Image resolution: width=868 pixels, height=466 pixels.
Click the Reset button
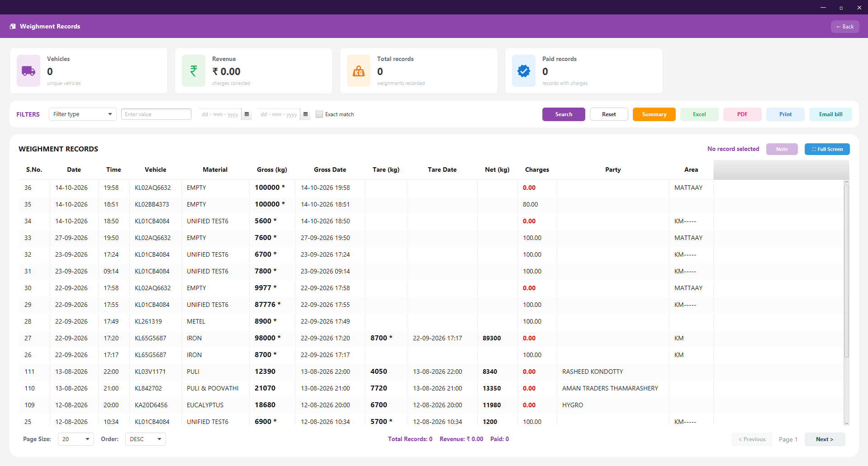click(x=609, y=114)
